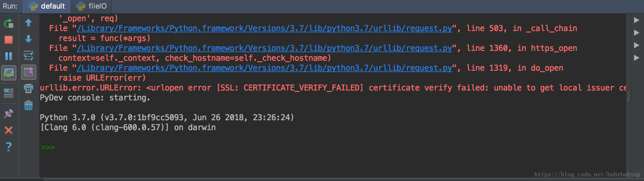Click the "'_open', req)" line
The width and height of the screenshot is (644, 181).
pyautogui.click(x=88, y=18)
